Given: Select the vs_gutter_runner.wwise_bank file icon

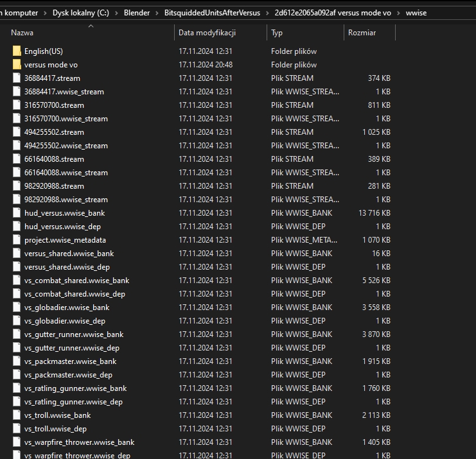Looking at the screenshot, I should click(17, 334).
